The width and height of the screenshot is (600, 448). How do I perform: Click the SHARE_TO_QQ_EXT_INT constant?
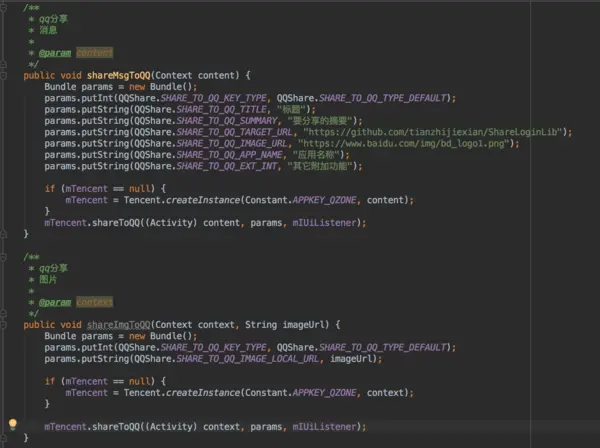click(227, 166)
